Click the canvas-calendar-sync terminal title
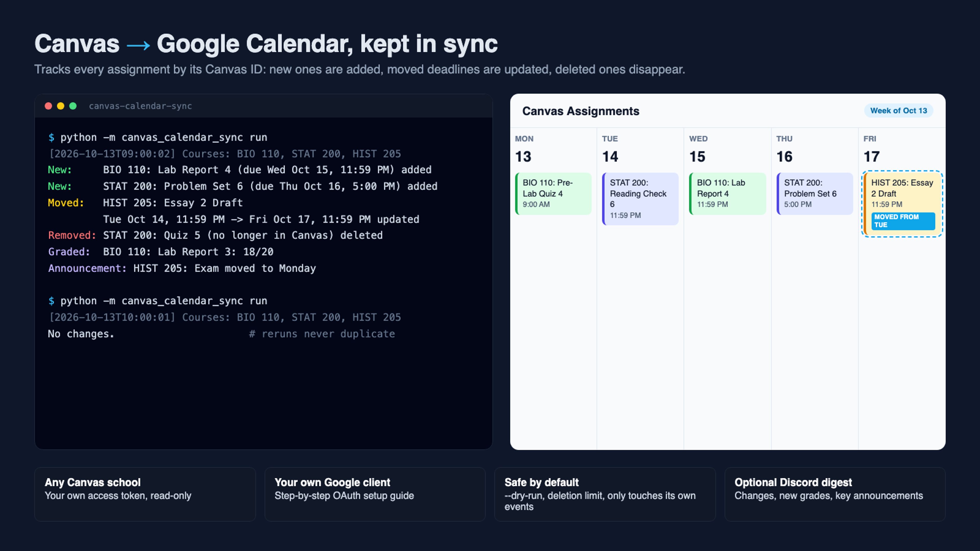The image size is (980, 551). tap(140, 106)
